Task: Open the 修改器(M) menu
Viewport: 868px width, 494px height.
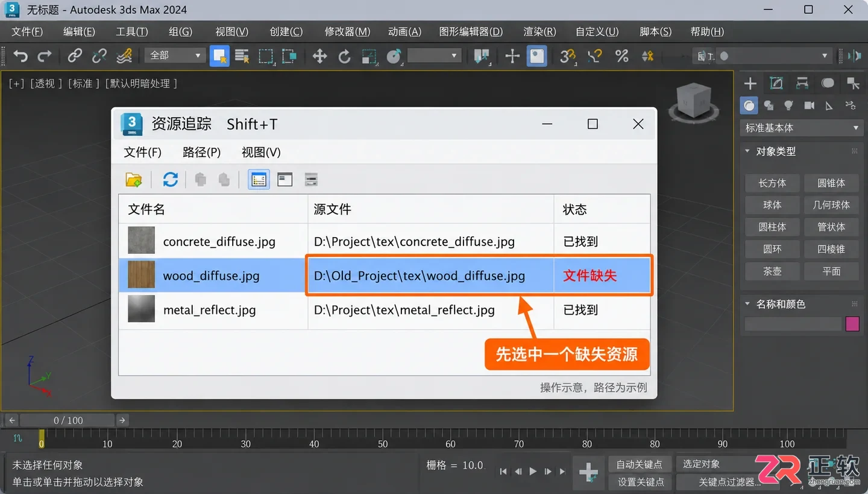Action: (347, 31)
